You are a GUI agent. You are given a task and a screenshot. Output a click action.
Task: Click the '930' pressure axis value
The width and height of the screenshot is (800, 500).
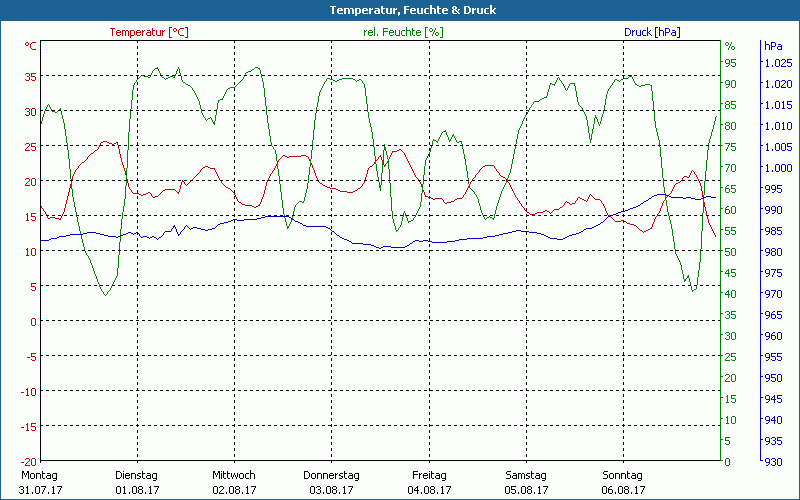pos(773,462)
